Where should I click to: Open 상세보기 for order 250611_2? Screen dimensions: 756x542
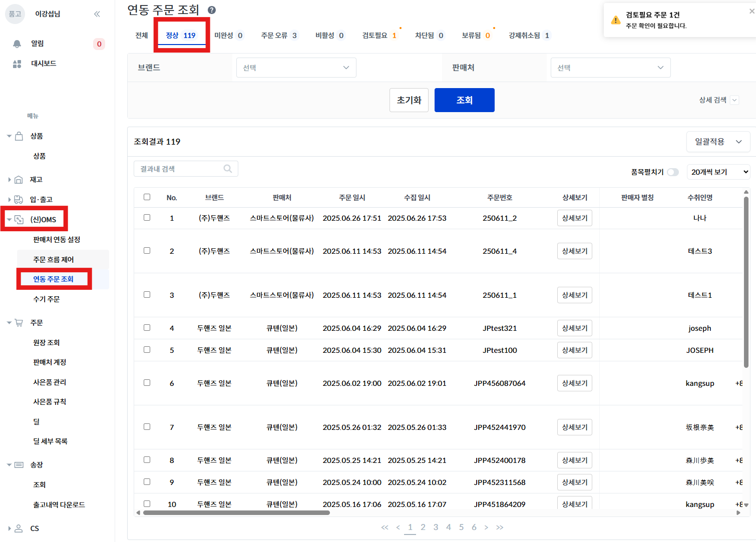(575, 218)
